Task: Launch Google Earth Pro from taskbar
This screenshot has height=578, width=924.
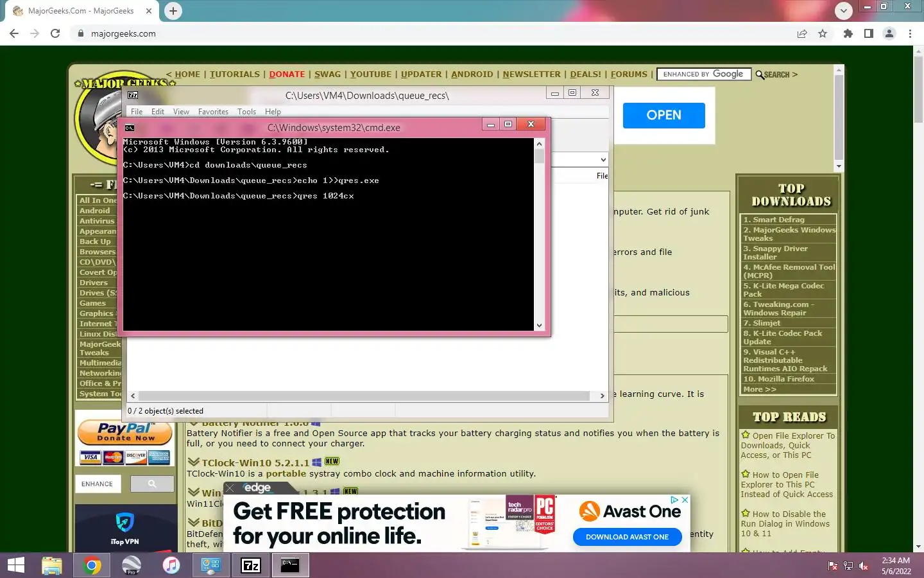Action: [x=132, y=565]
